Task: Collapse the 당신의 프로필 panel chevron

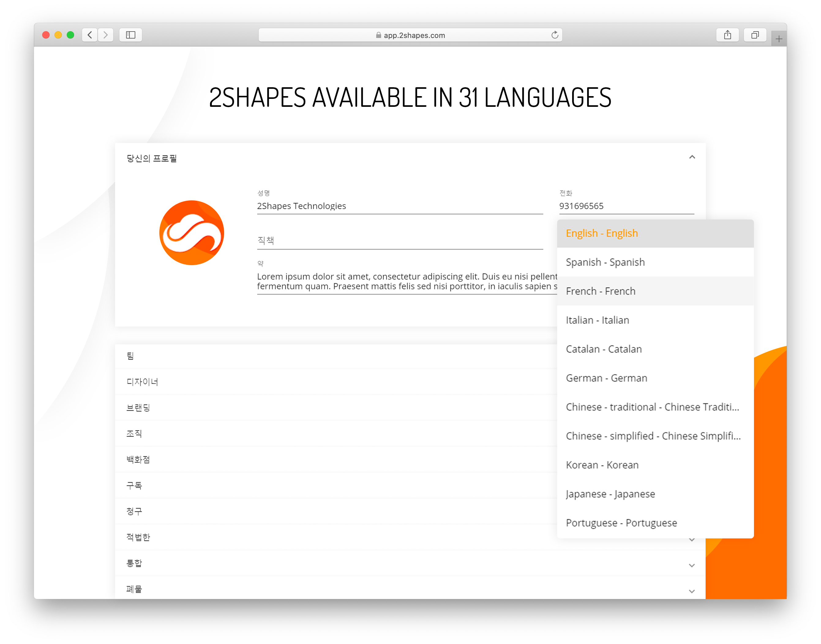Action: coord(692,157)
